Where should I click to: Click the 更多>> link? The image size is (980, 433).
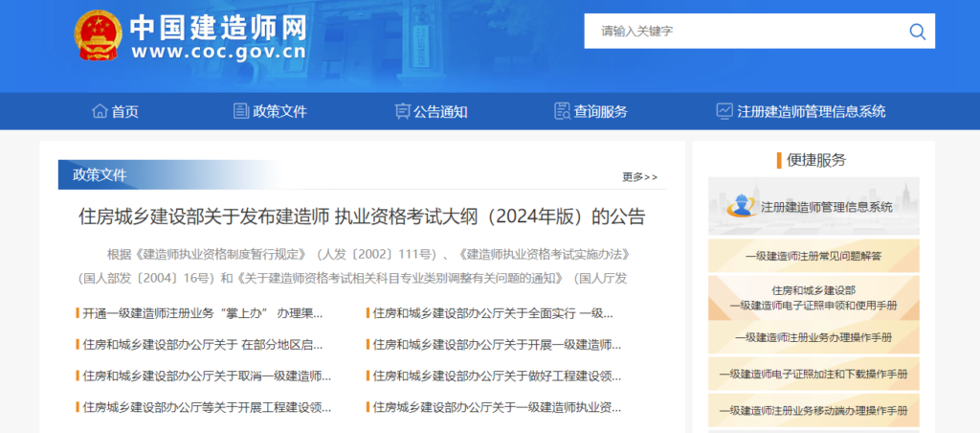[639, 177]
